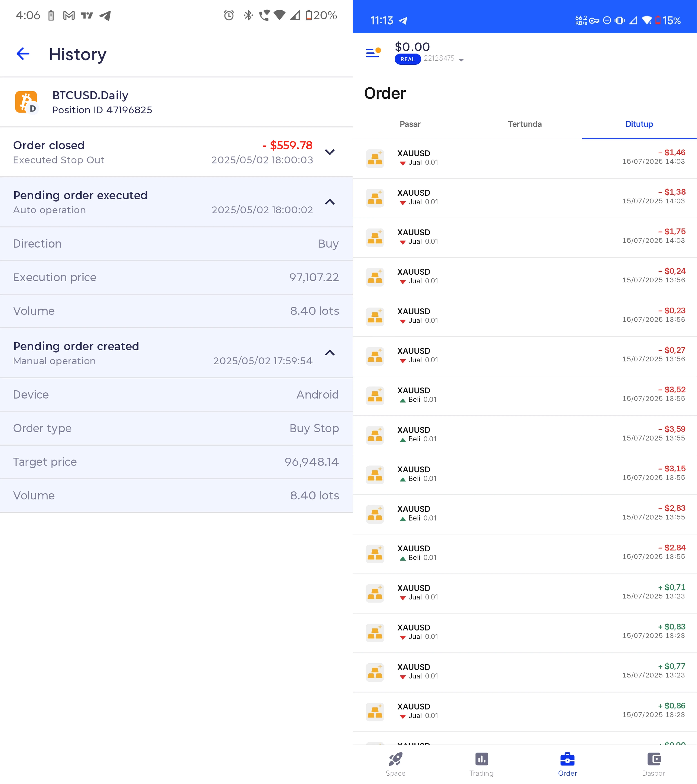Screen dimensions: 697x784
Task: Tap the back arrow on History screen
Action: (23, 54)
